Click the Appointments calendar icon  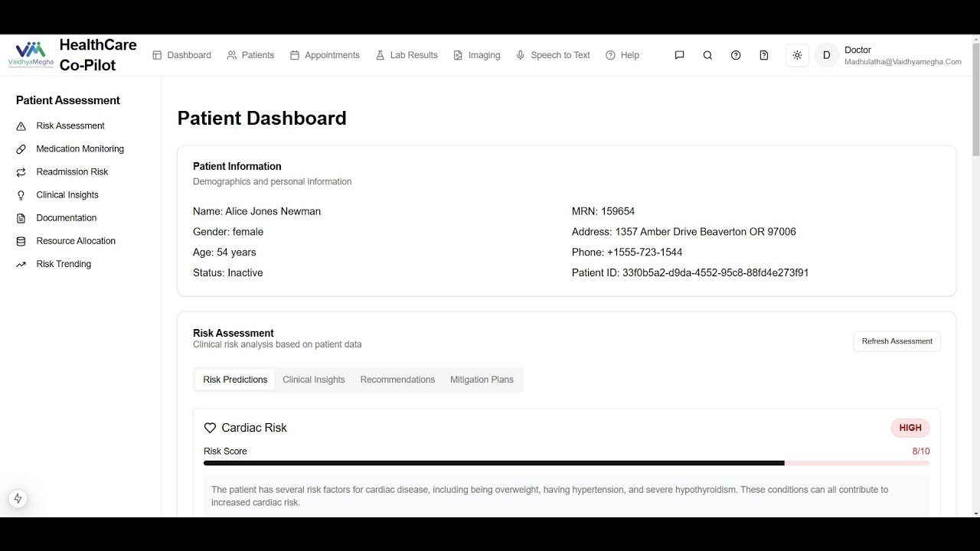point(294,55)
